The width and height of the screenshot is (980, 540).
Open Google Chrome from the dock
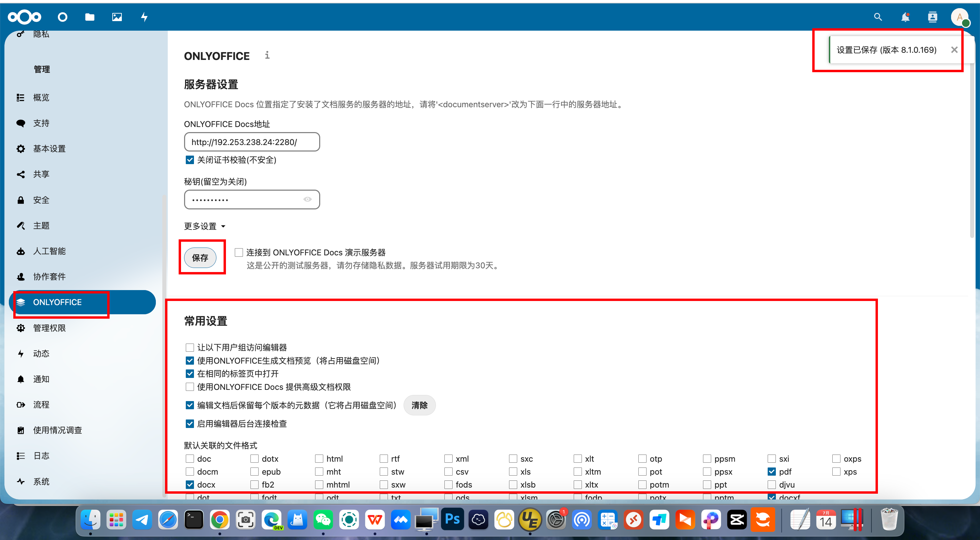(x=219, y=520)
